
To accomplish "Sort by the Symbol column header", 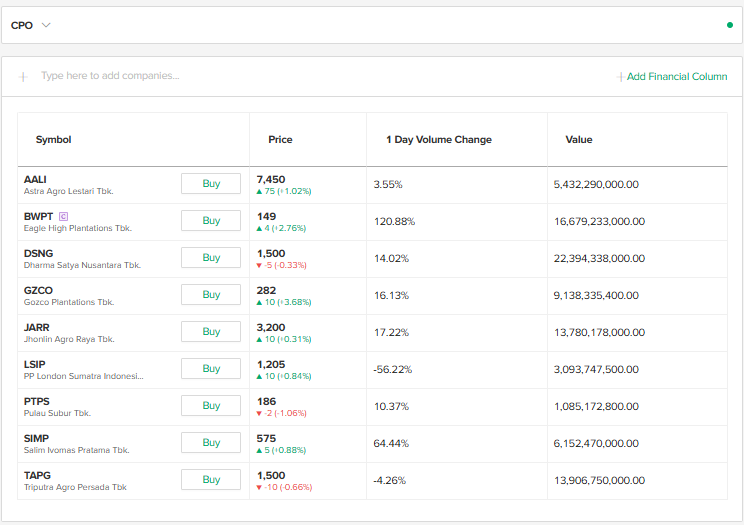I will 53,140.
